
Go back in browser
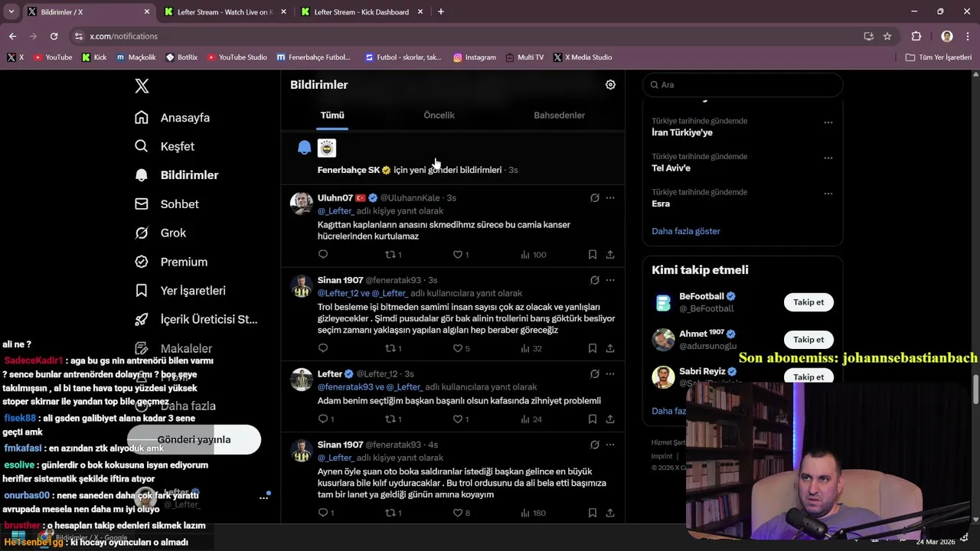pyautogui.click(x=12, y=36)
